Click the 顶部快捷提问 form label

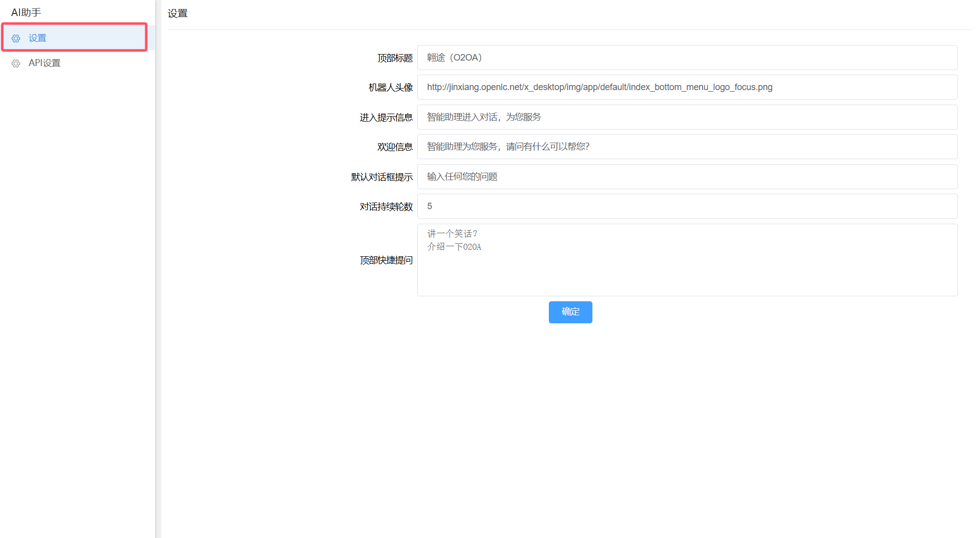click(386, 260)
